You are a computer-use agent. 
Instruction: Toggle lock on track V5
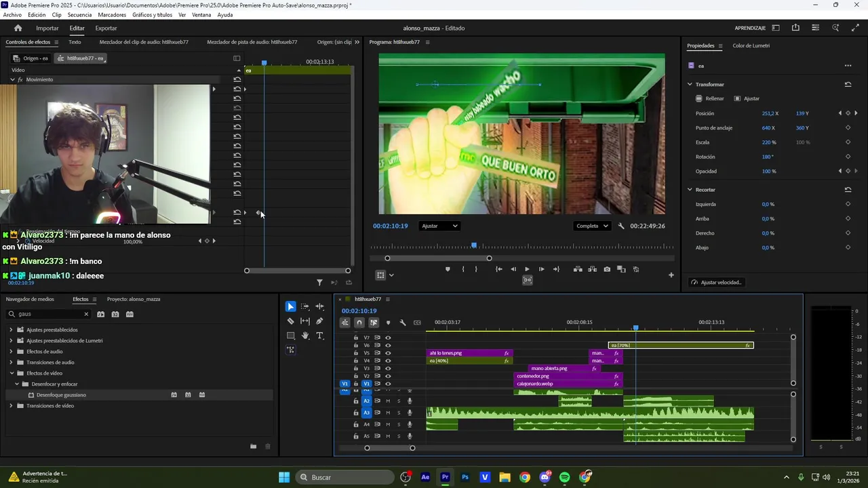(x=356, y=353)
